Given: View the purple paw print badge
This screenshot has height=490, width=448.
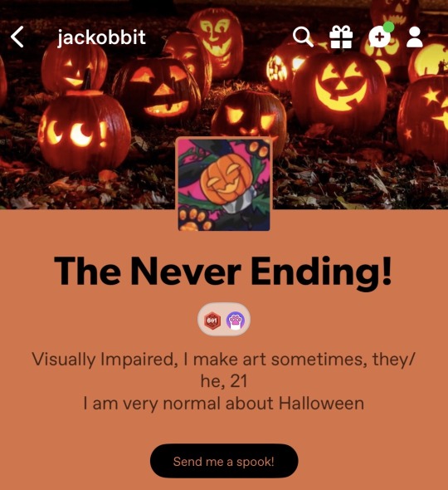Looking at the screenshot, I should pyautogui.click(x=235, y=321).
